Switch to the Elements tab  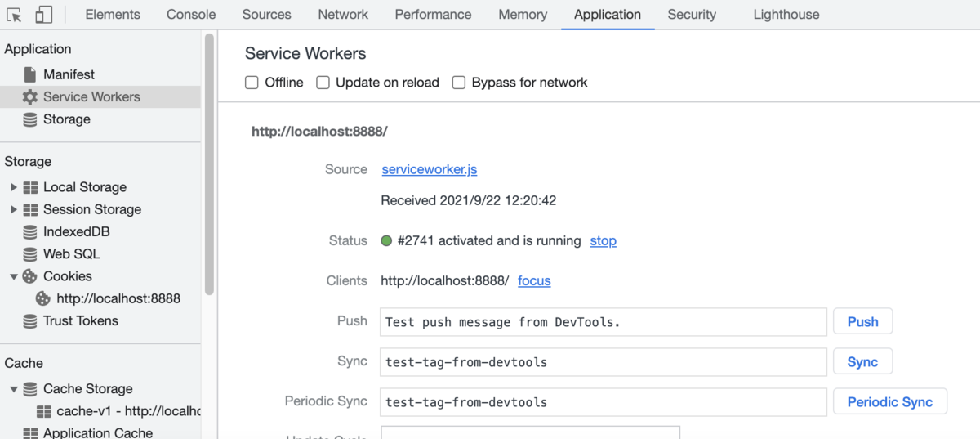pyautogui.click(x=113, y=14)
